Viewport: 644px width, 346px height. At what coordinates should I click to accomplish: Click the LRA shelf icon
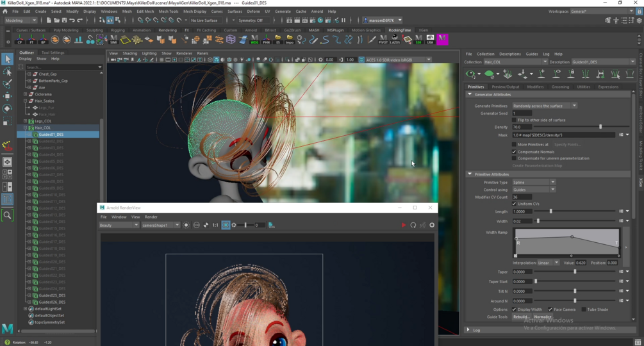pyautogui.click(x=430, y=39)
